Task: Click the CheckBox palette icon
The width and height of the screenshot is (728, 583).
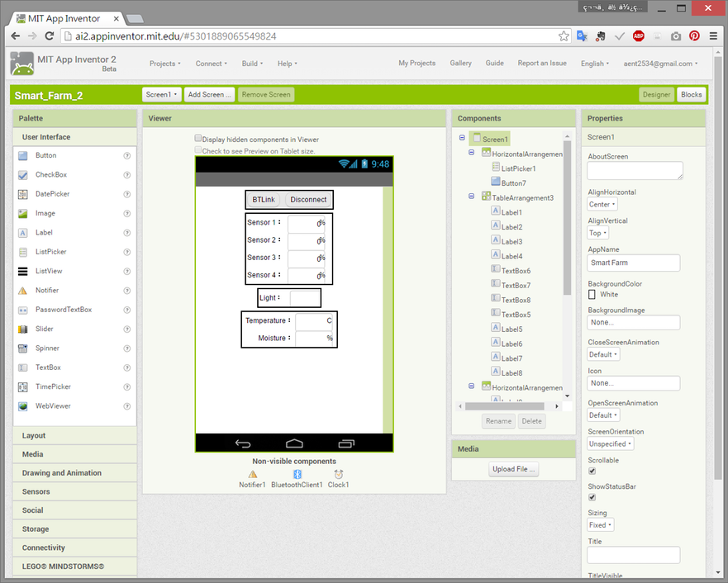Action: (23, 175)
